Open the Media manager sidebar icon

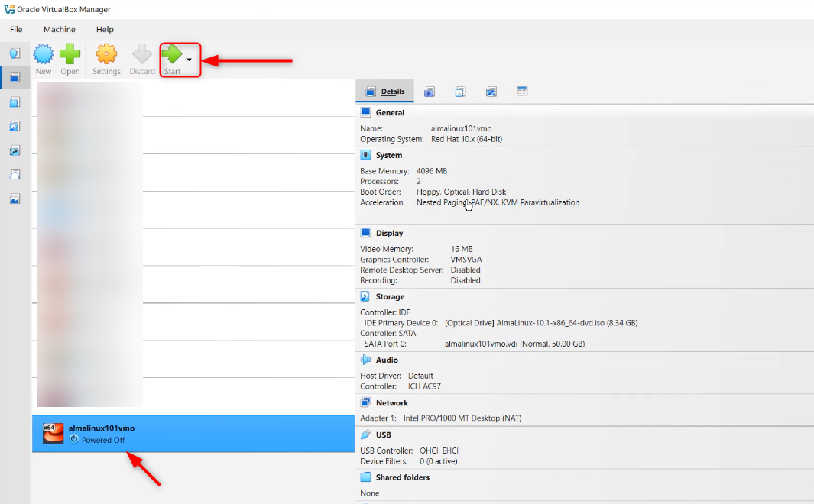(15, 126)
